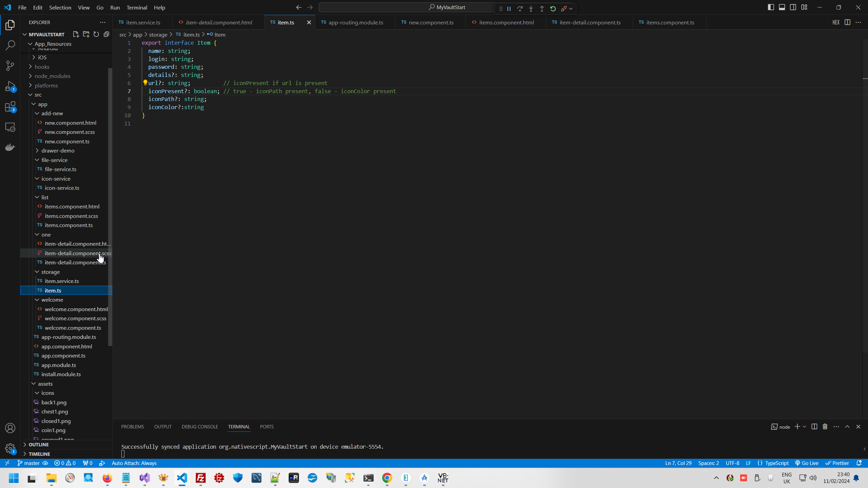The height and width of the screenshot is (488, 868).
Task: Collapse the storage folder
Action: (50, 272)
